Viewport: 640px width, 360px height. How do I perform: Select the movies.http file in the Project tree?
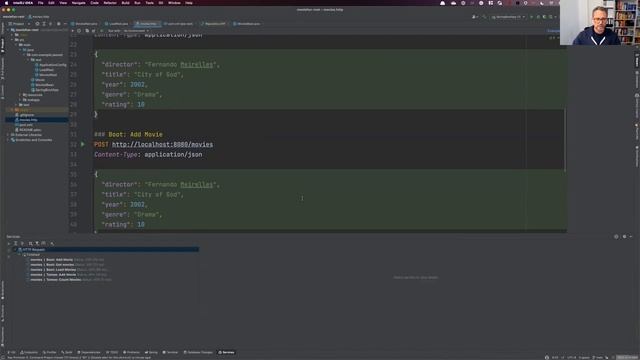pos(26,120)
